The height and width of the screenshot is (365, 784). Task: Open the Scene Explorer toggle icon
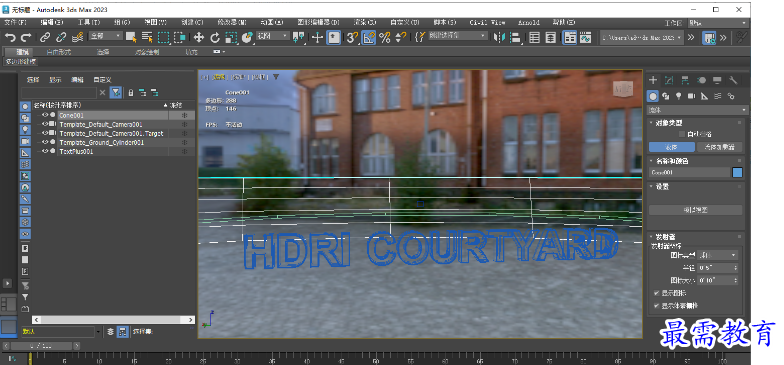tap(534, 37)
